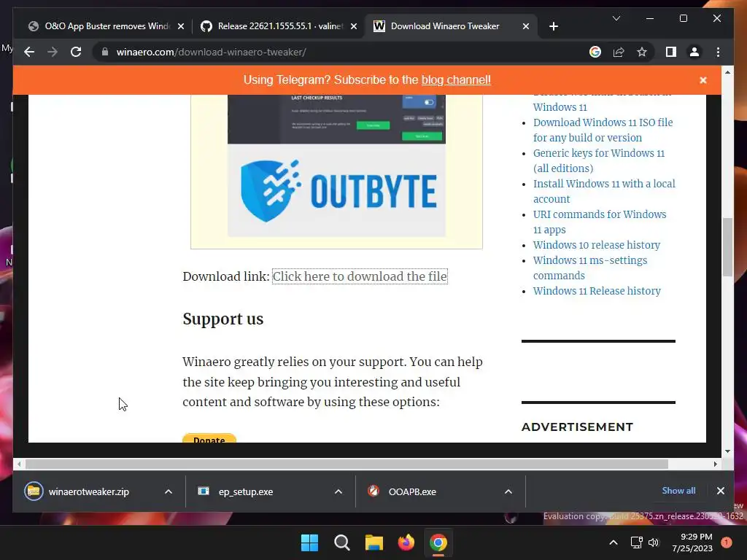Open Generic keys for Windows 11 link
Screen dimensions: 747x560
point(598,160)
